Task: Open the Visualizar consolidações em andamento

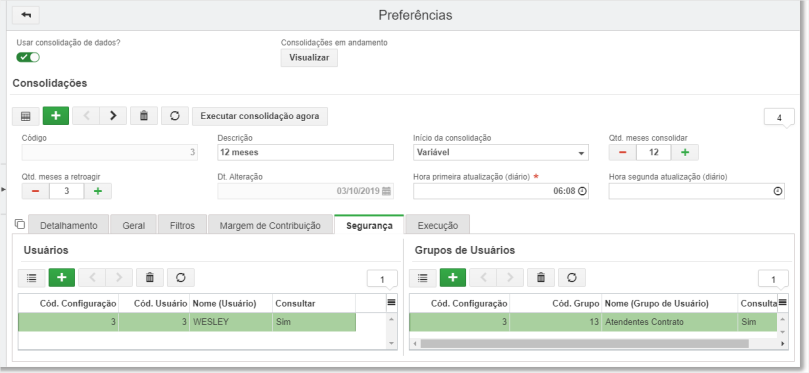Action: 309,58
